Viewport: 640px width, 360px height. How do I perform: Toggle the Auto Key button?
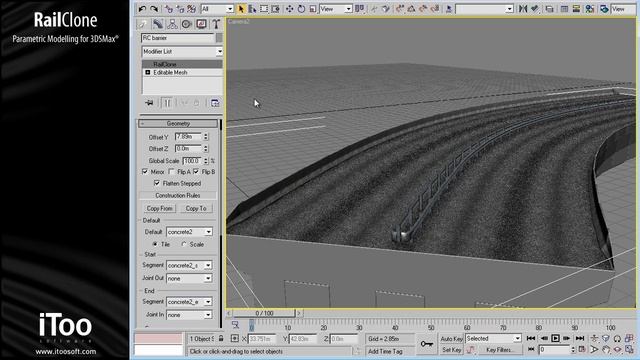click(x=451, y=339)
